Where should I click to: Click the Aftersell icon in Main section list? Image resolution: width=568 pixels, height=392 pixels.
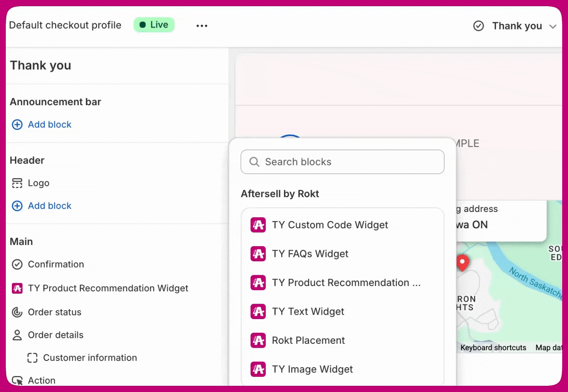pos(17,288)
